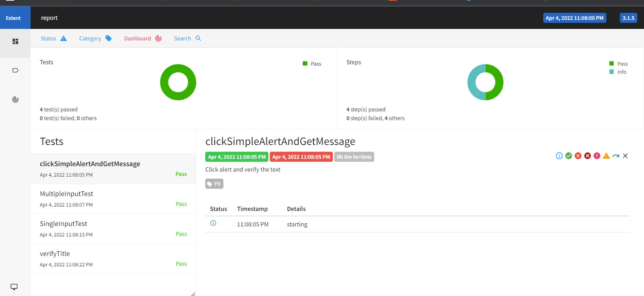Image resolution: width=644 pixels, height=296 pixels.
Task: Filter steps by fail red cross icon
Action: (578, 156)
